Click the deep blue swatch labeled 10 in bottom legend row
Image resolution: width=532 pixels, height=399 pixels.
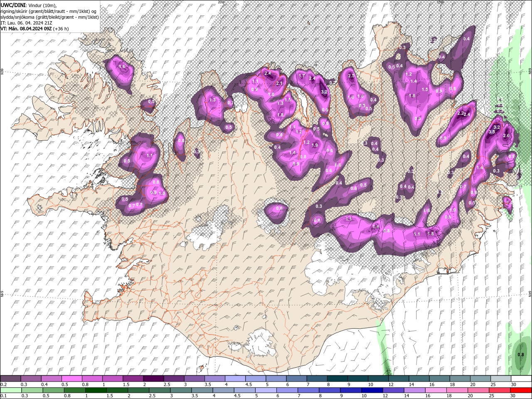point(372,390)
